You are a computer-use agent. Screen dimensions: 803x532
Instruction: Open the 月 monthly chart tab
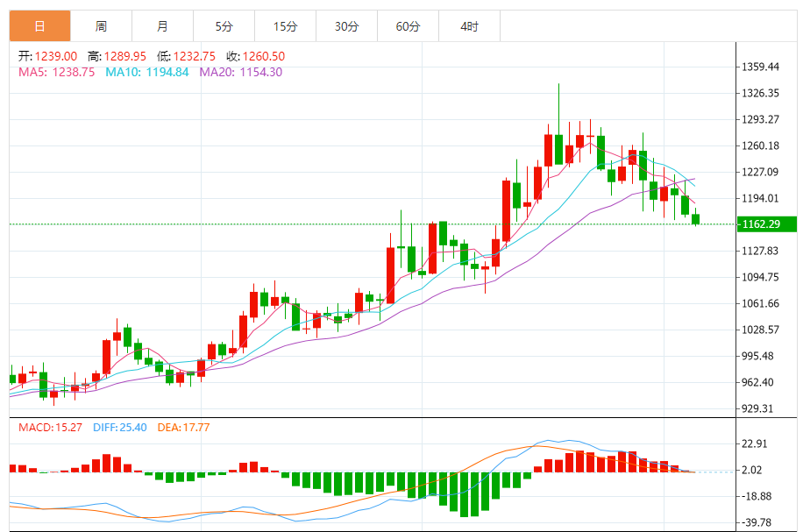pos(162,26)
